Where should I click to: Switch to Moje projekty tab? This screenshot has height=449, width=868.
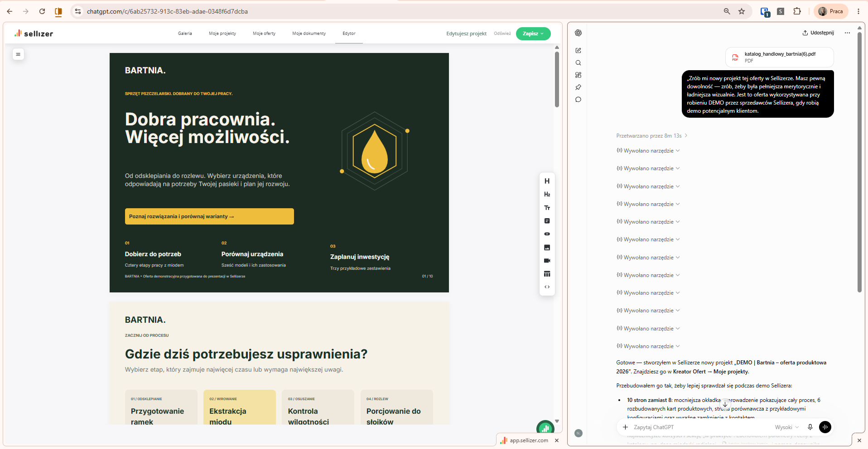[x=222, y=33]
